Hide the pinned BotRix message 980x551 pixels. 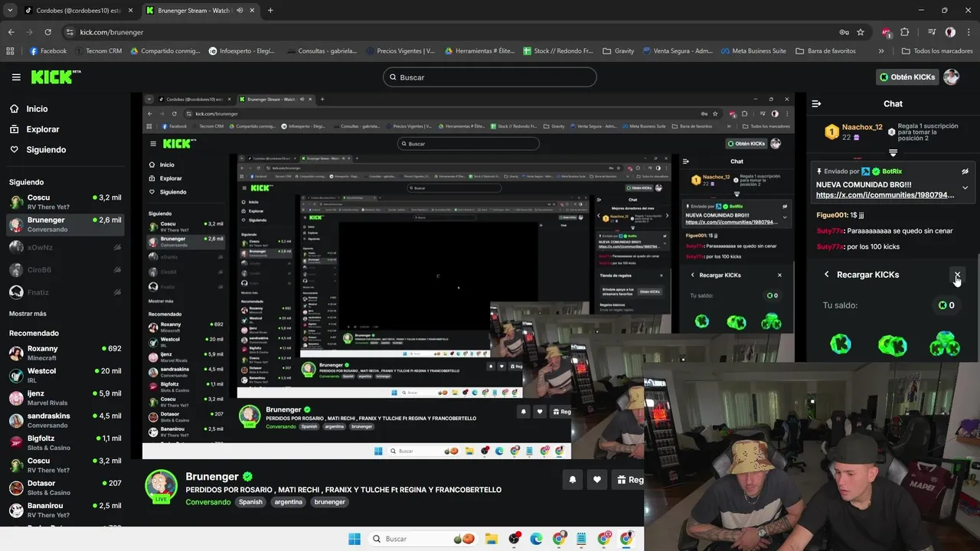(x=965, y=171)
